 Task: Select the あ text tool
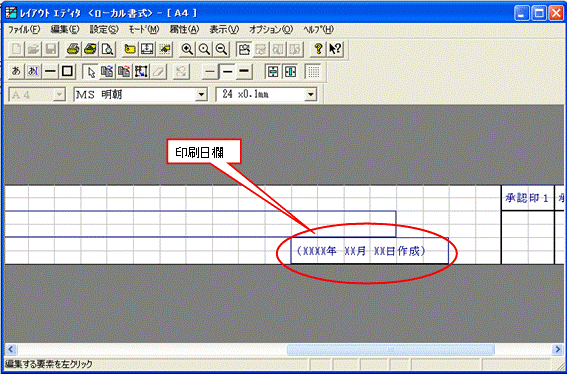click(x=16, y=71)
